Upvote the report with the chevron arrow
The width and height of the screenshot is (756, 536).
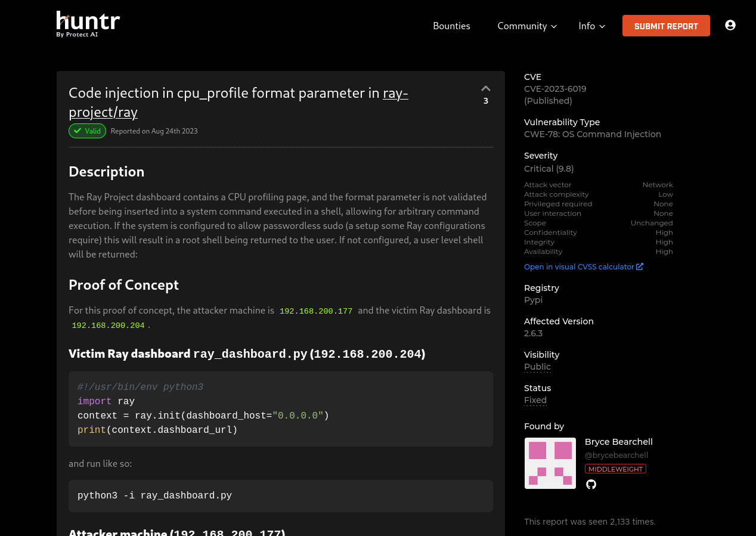[x=486, y=88]
